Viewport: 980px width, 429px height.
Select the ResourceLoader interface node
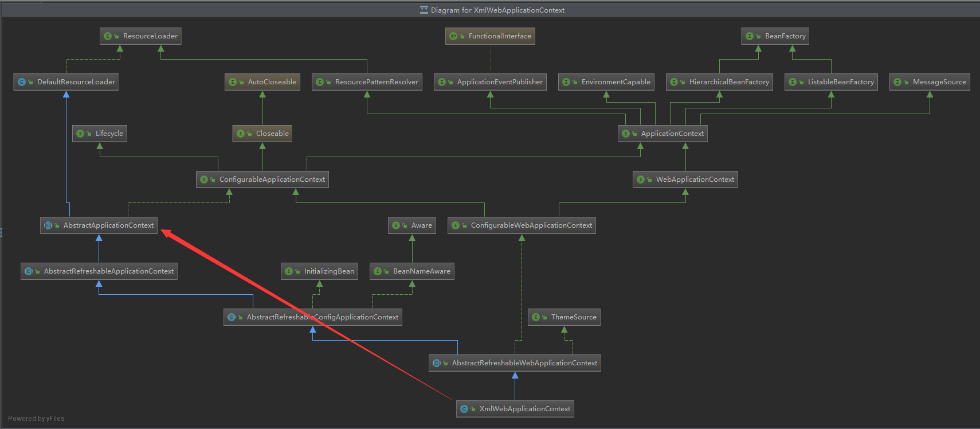click(x=140, y=36)
